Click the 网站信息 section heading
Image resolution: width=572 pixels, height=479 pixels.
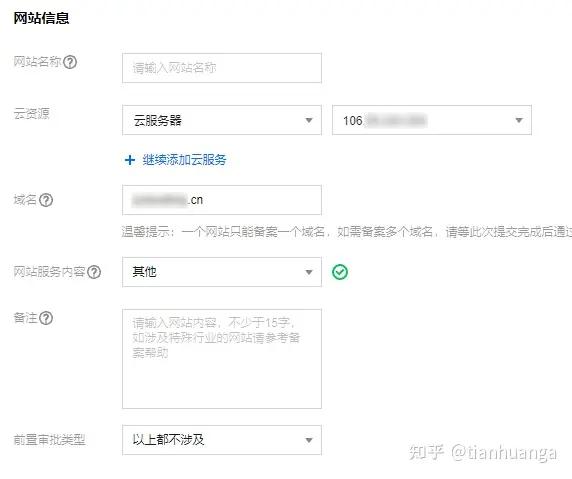41,18
